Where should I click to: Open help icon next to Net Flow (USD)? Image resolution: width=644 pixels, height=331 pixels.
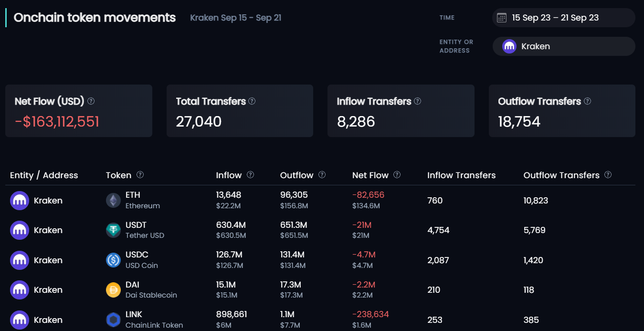coord(91,101)
